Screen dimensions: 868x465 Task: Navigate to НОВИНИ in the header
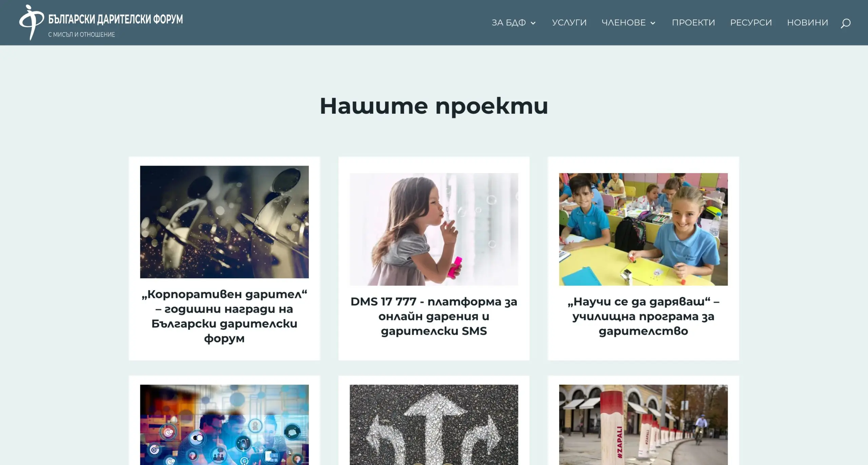[807, 23]
